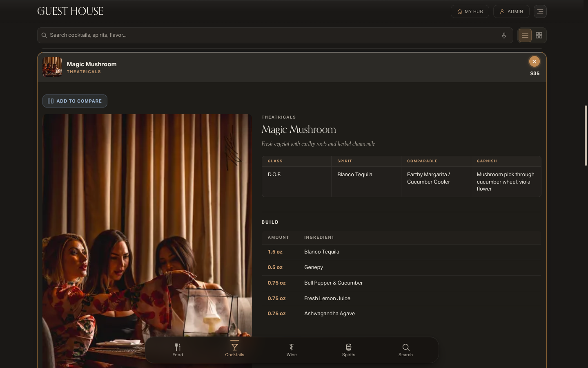Click the microphone voice search icon
Screen dimensions: 588x368
click(x=504, y=36)
